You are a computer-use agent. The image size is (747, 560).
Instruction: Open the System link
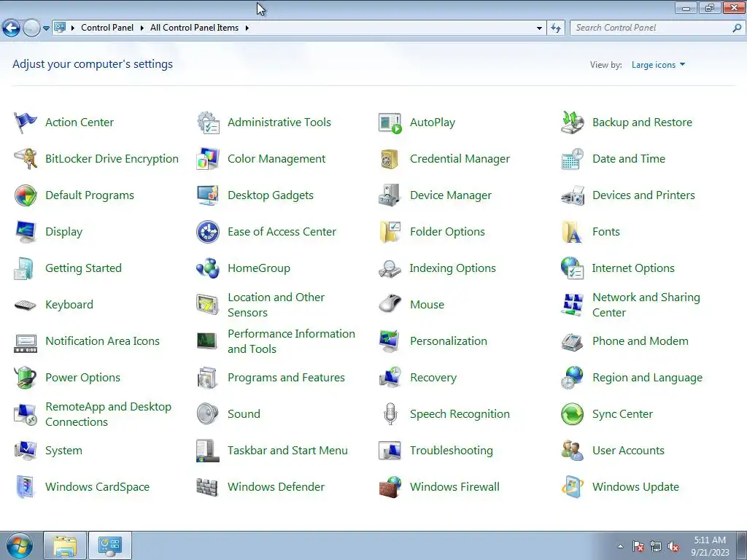click(63, 451)
